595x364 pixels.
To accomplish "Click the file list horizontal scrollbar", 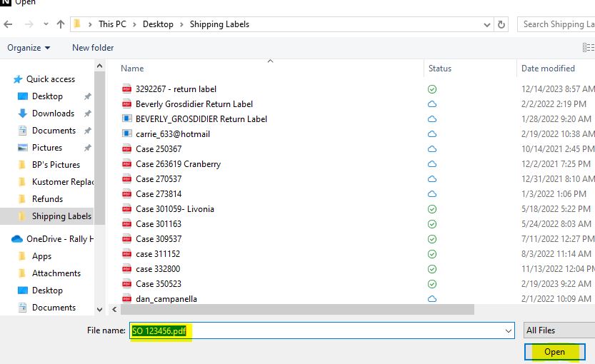I will point(297,310).
